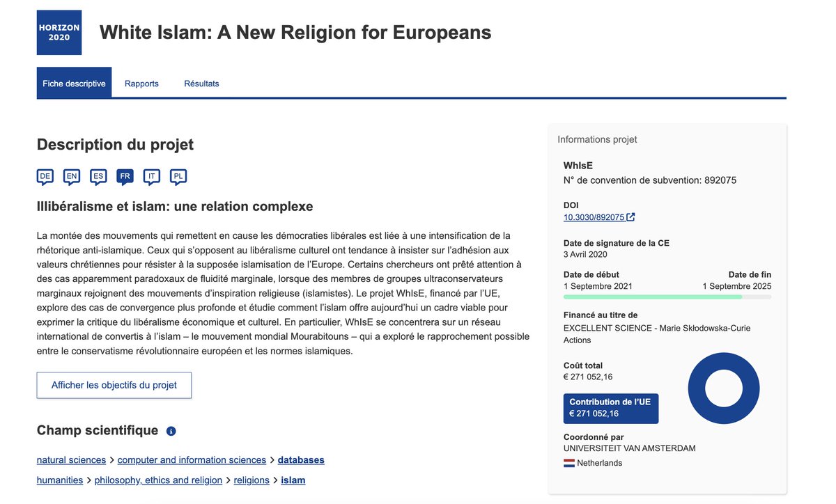This screenshot has height=504, width=836.
Task: Switch description language to ES
Action: pyautogui.click(x=98, y=177)
